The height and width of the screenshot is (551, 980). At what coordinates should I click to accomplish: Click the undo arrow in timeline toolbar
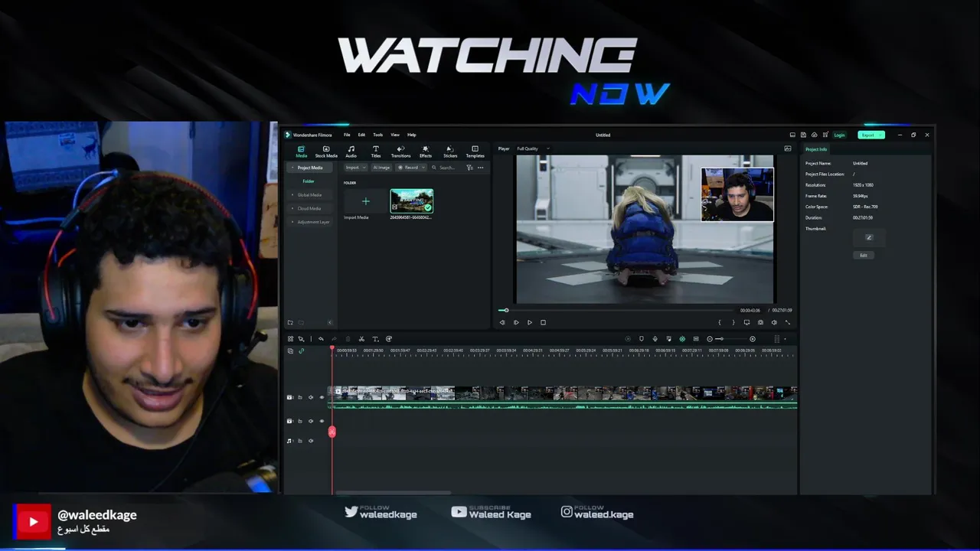click(321, 339)
